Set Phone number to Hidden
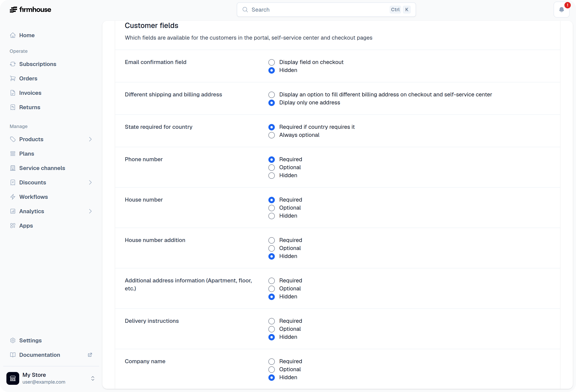576x392 pixels. pos(272,175)
